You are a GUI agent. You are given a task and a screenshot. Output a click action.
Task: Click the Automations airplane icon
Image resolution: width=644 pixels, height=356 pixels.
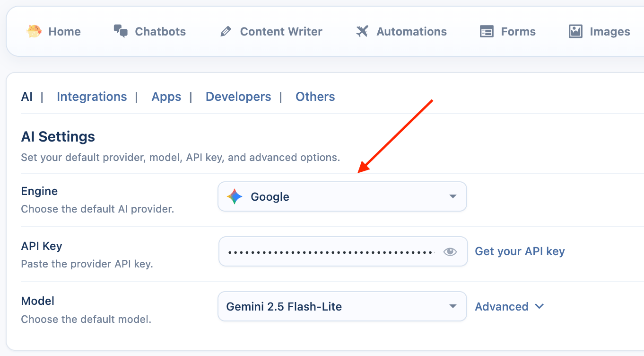[x=362, y=32]
